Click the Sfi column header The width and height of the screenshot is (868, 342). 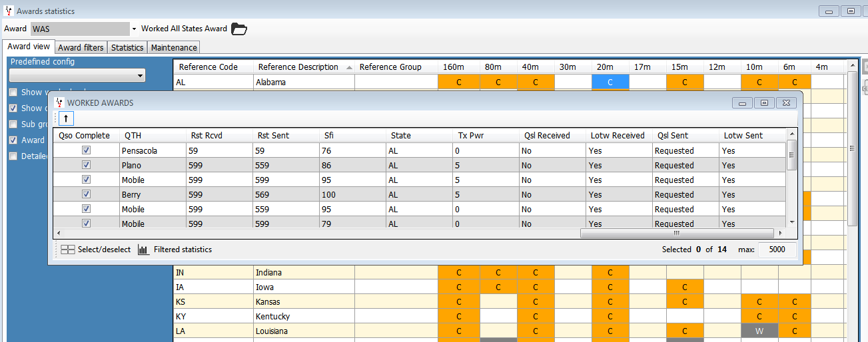[352, 135]
